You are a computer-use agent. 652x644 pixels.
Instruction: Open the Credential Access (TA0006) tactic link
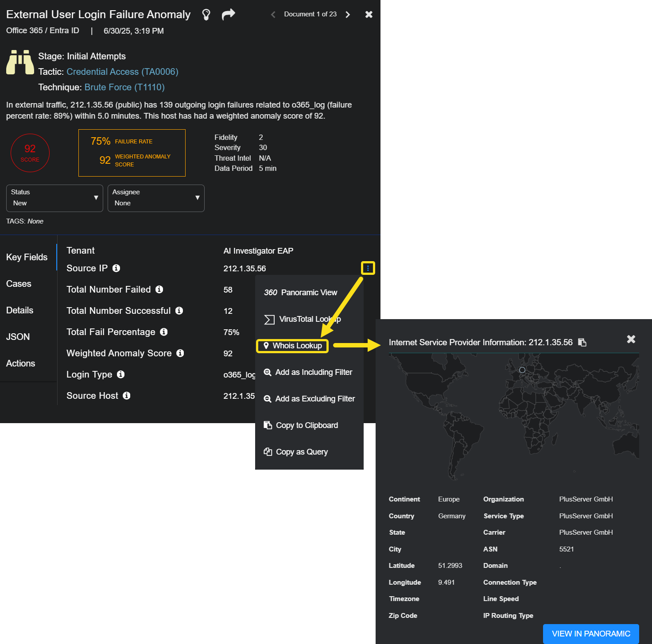[122, 72]
